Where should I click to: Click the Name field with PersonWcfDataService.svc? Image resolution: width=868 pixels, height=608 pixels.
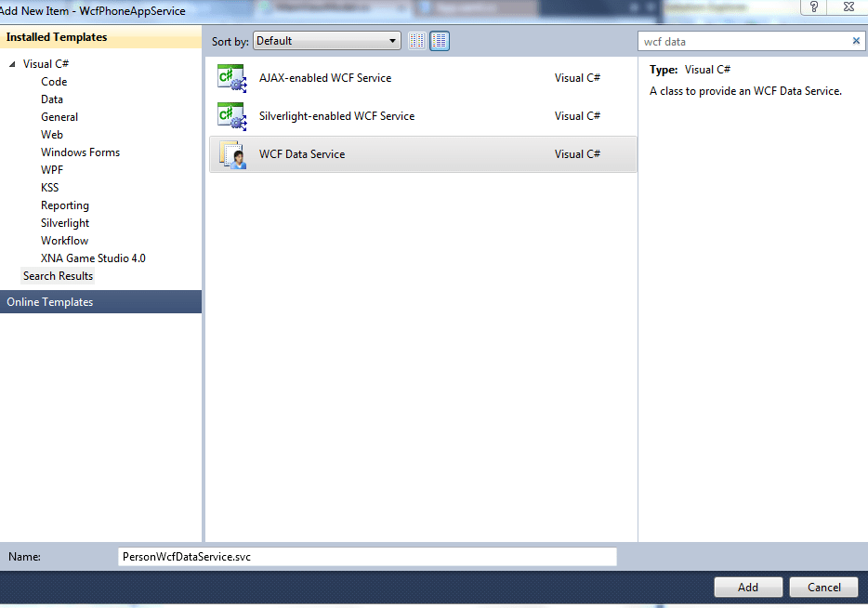pos(367,557)
